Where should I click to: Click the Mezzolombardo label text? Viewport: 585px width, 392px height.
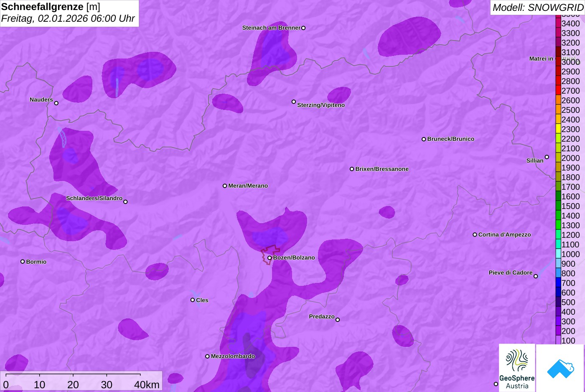coord(233,356)
